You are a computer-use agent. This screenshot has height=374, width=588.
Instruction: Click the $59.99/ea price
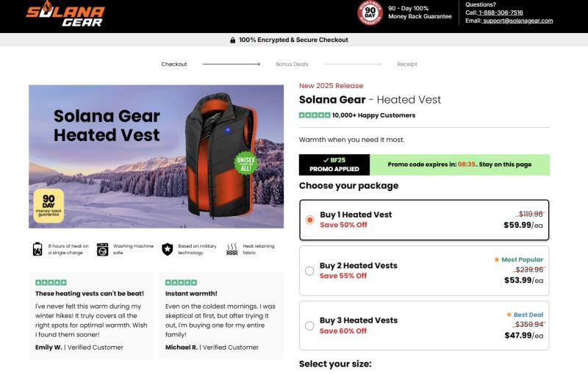tap(523, 225)
